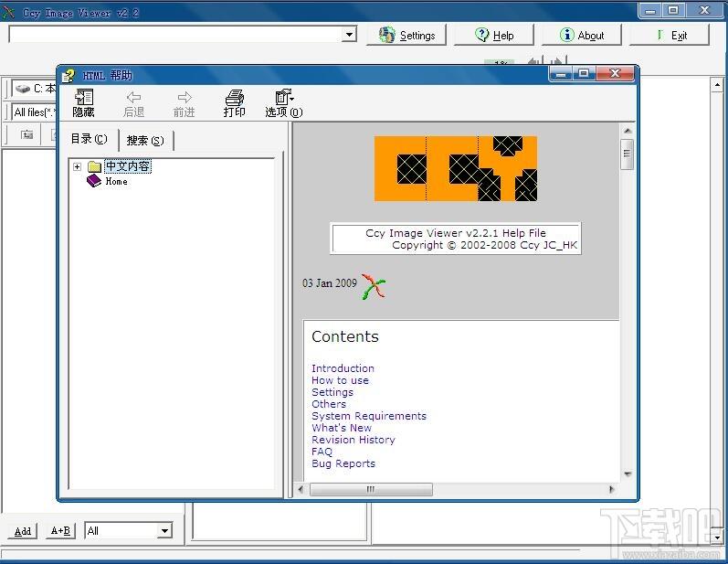The height and width of the screenshot is (564, 728).
Task: Click the Hide (隐藏) toolbar icon
Action: pos(84,98)
